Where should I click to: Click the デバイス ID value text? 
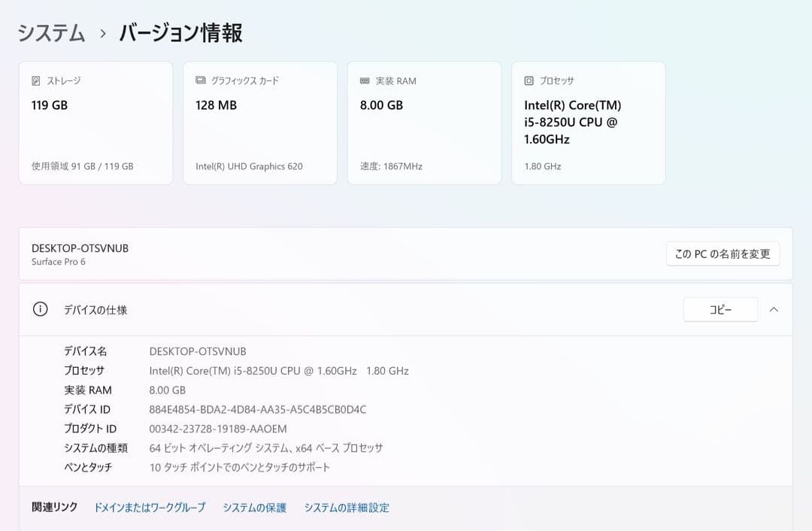point(258,409)
